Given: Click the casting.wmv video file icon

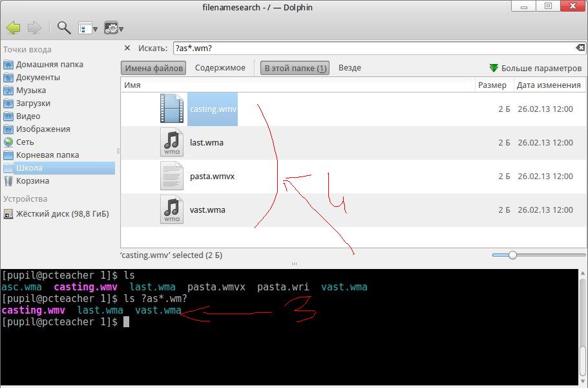Looking at the screenshot, I should point(172,109).
